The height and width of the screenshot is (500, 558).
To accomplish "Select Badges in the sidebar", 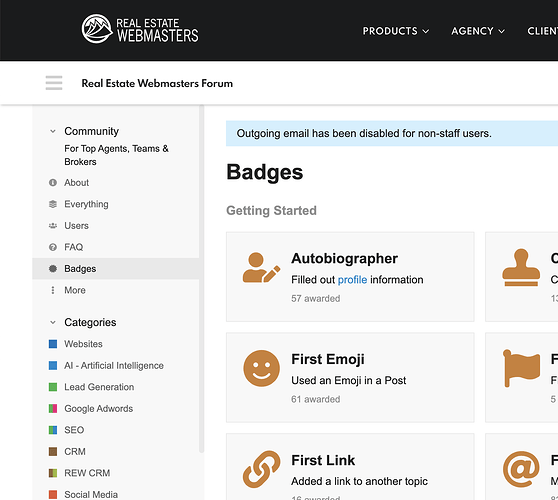I will 116,269.
